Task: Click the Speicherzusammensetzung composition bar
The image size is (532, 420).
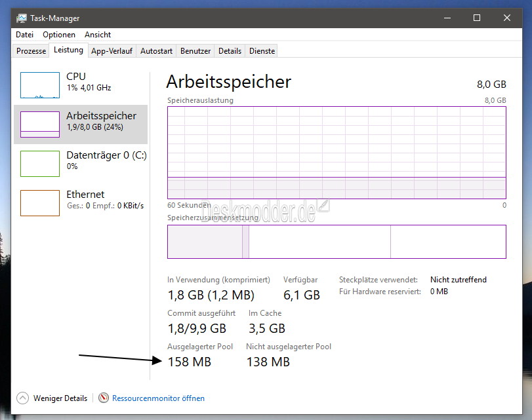Action: pos(337,242)
